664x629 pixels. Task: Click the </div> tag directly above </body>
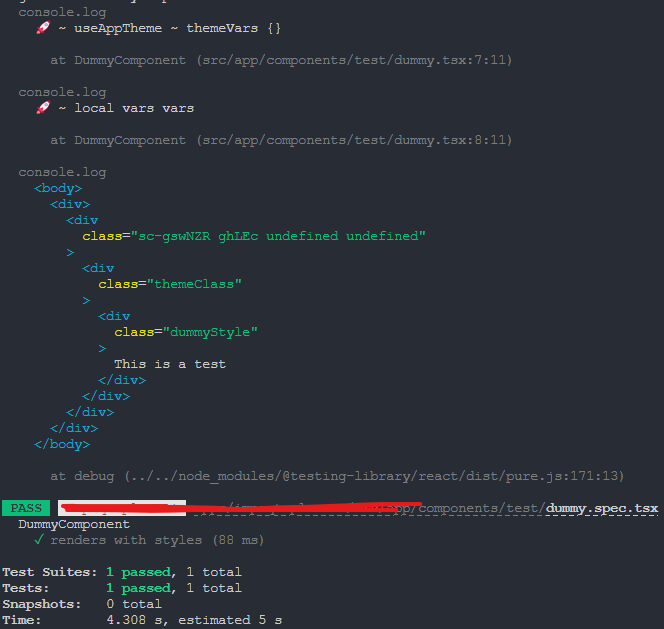click(74, 428)
